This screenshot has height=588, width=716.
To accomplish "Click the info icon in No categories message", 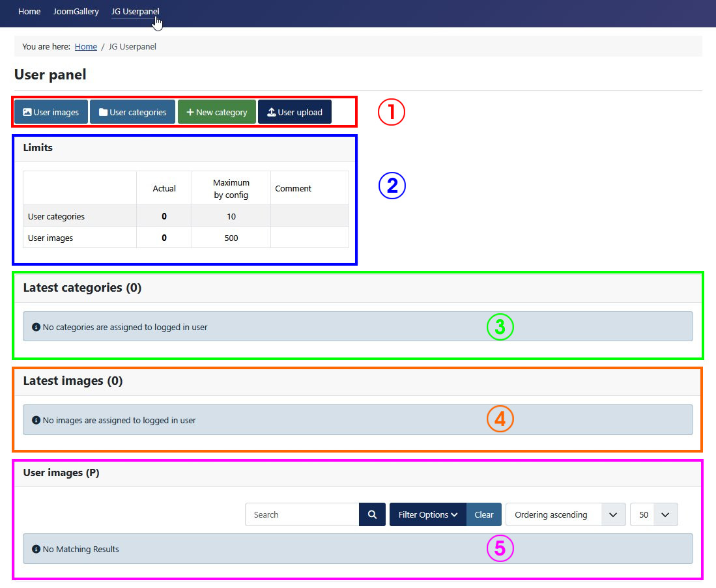I will tap(36, 327).
